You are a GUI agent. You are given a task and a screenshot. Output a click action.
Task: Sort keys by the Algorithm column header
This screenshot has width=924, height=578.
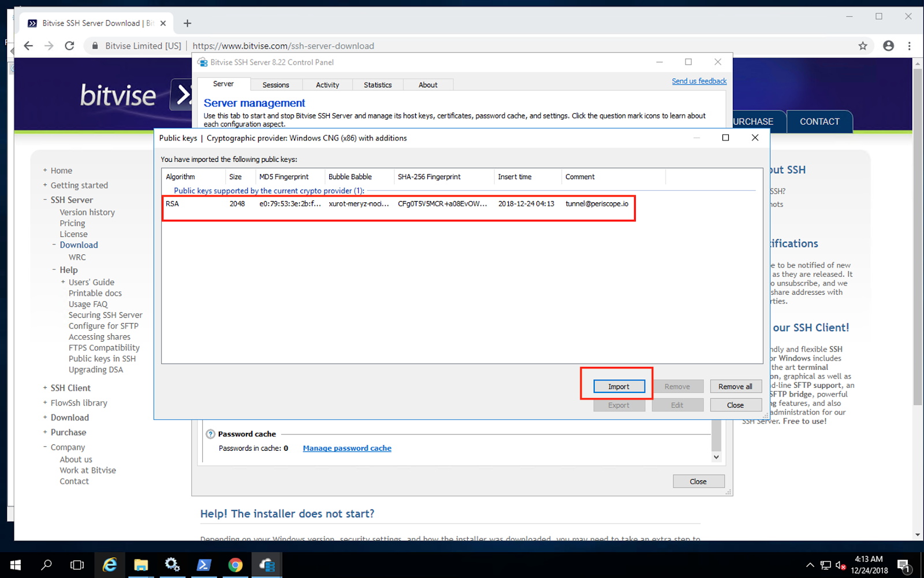pyautogui.click(x=193, y=177)
